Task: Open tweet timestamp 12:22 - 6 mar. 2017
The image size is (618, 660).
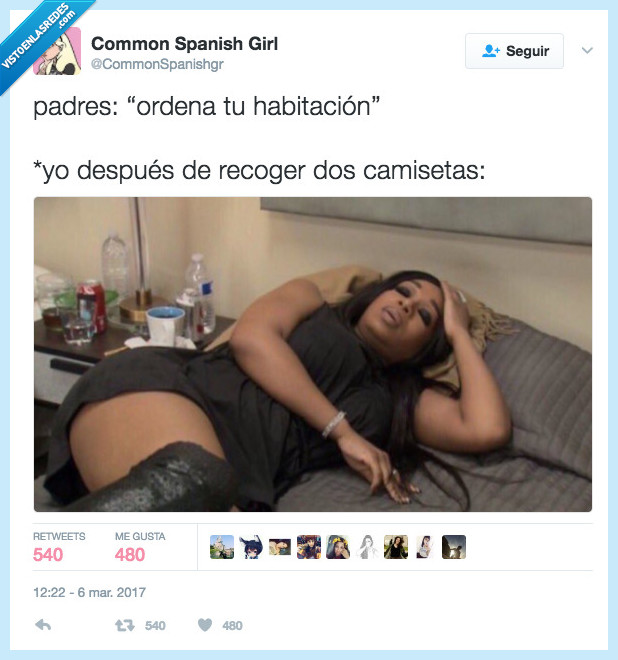Action: (89, 592)
